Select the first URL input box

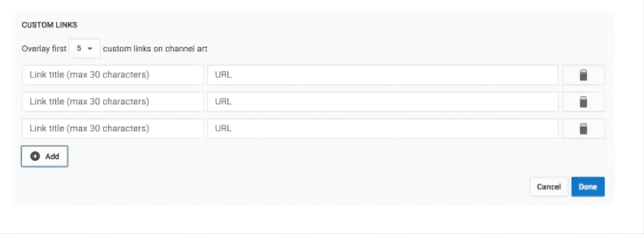(383, 75)
